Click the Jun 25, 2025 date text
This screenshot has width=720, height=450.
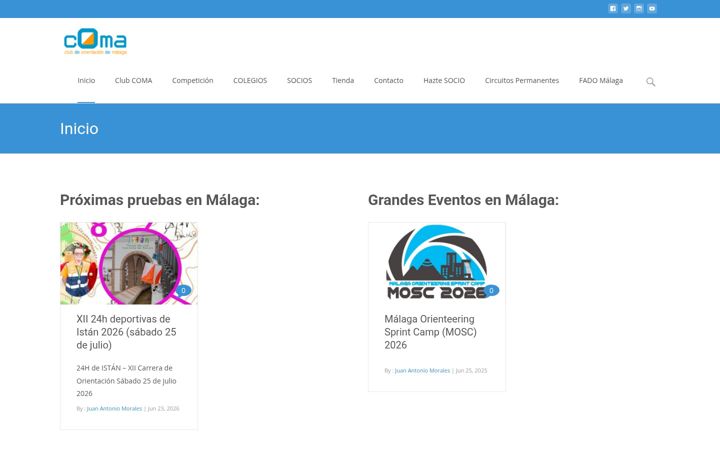click(x=472, y=371)
